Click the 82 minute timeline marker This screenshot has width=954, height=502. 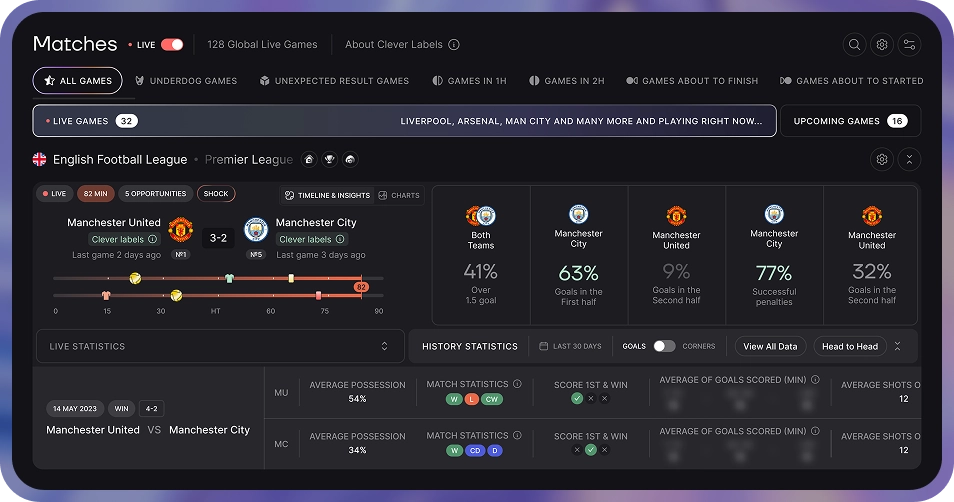click(x=361, y=287)
